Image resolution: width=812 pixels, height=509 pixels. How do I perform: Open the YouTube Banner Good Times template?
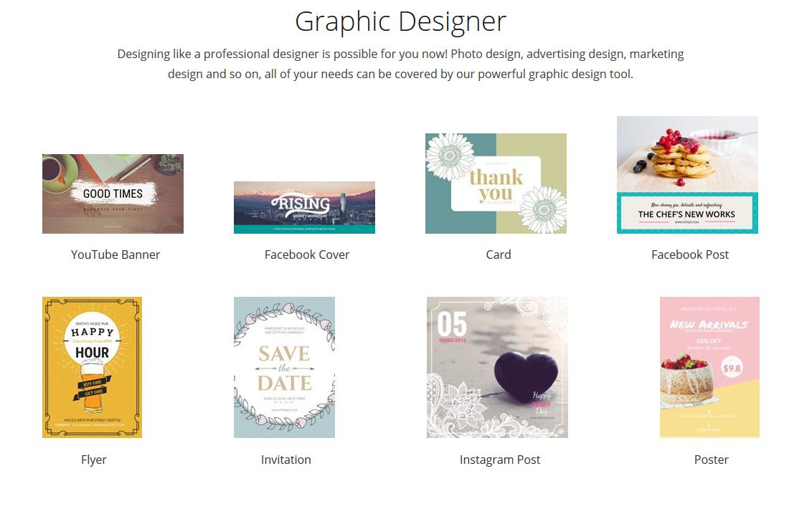tap(113, 194)
